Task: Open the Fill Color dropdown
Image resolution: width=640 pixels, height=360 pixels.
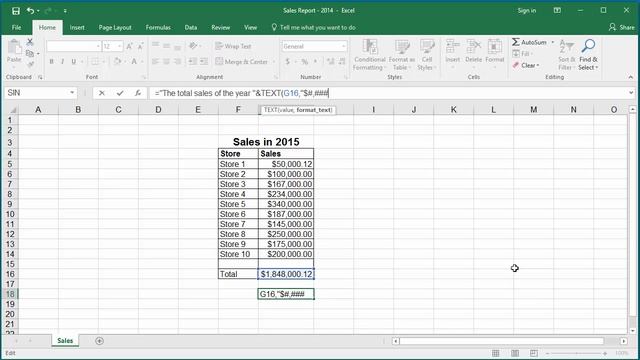Action: coord(125,62)
